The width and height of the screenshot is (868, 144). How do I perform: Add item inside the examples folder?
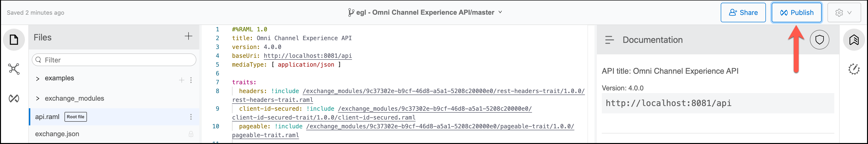pyautogui.click(x=182, y=80)
